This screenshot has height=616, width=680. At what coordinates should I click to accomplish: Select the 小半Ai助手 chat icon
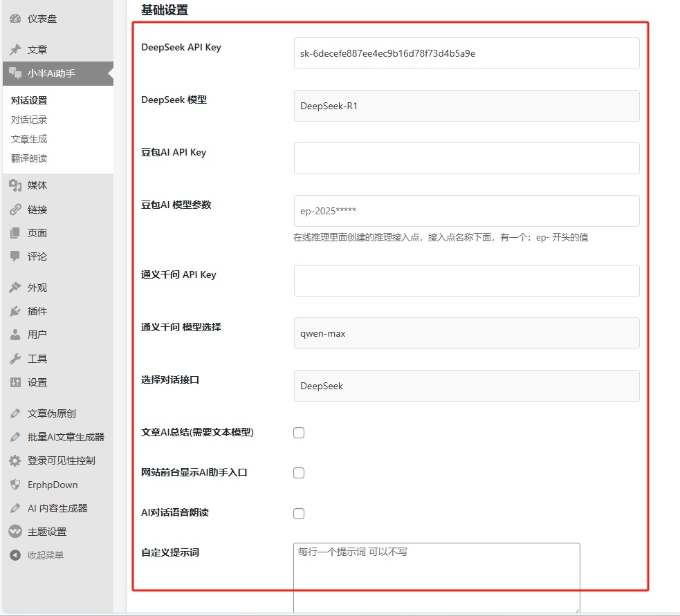[15, 73]
